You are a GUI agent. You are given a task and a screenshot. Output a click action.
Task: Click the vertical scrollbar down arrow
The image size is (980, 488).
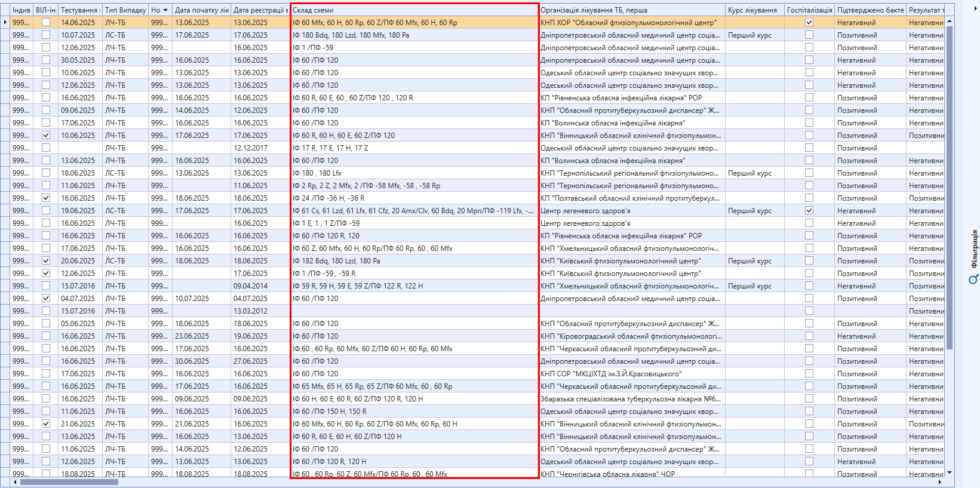pos(949,472)
